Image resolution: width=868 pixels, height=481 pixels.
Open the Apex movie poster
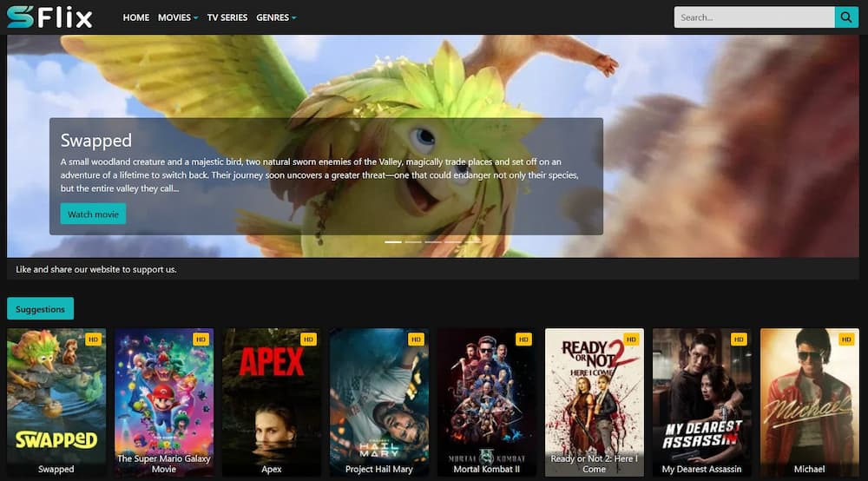coord(271,402)
